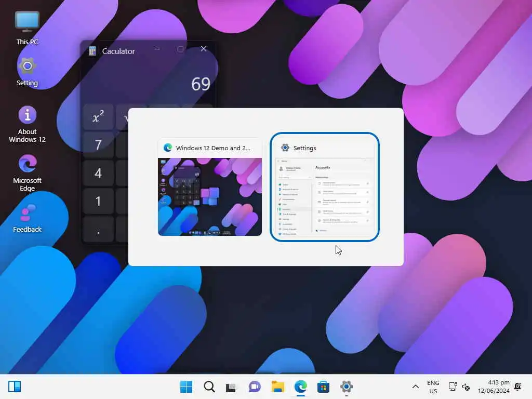Click the ENG US language indicator
The height and width of the screenshot is (399, 532).
point(433,387)
